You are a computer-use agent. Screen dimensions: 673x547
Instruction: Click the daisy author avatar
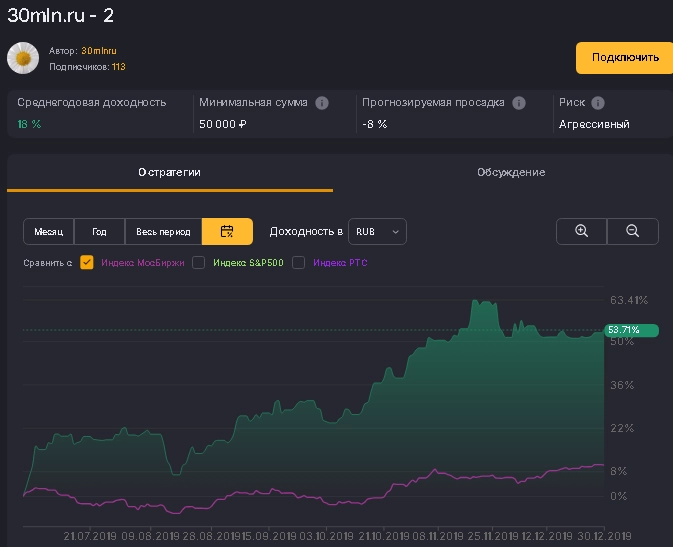click(23, 58)
